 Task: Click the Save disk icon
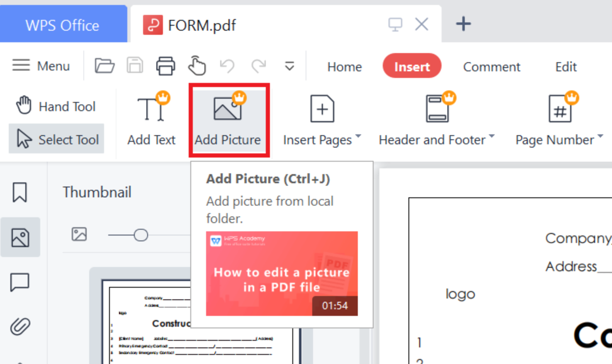135,66
